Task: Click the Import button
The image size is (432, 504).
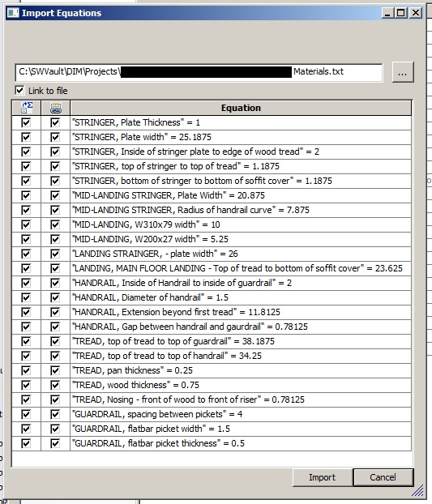Action: (x=322, y=477)
